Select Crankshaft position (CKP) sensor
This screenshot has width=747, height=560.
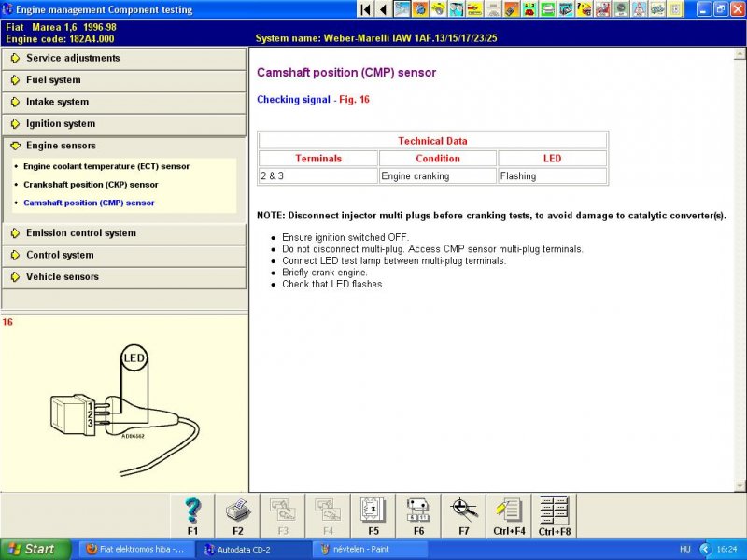pyautogui.click(x=91, y=185)
